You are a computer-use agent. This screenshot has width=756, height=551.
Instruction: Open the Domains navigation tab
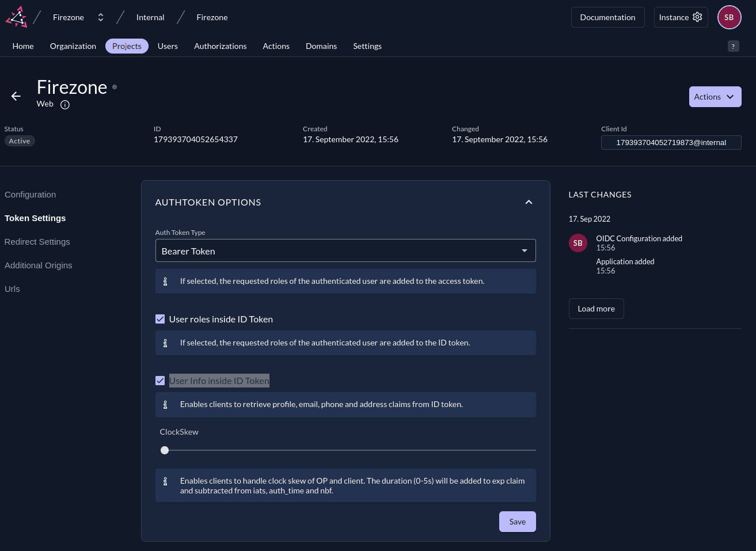click(x=321, y=46)
